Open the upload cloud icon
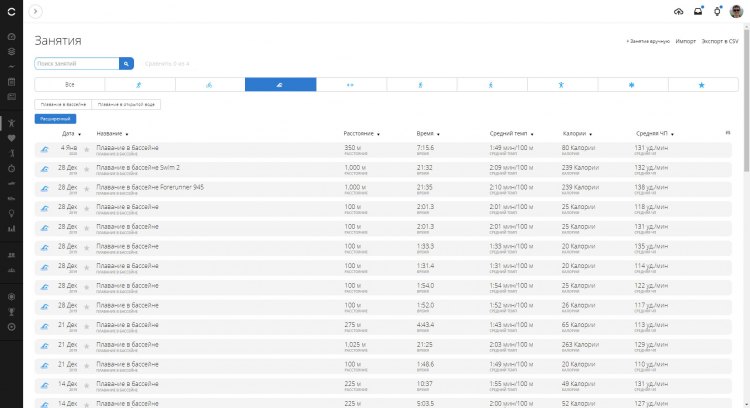This screenshot has width=750, height=408. [678, 11]
